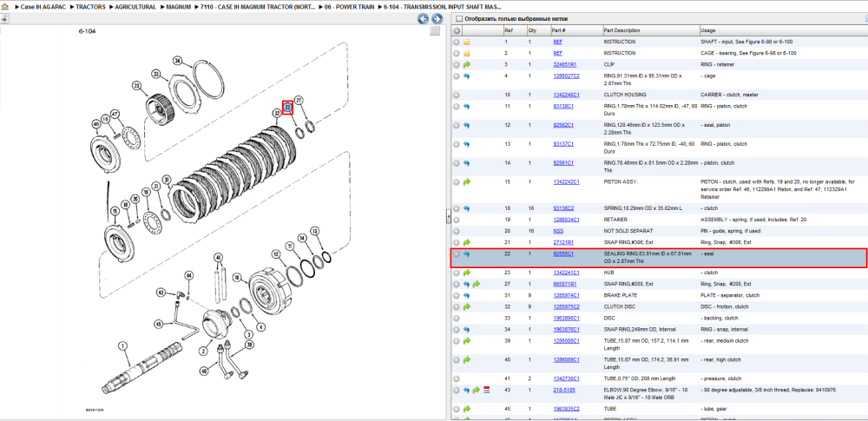Click green arrow icon for PISTON ASSY. row

click(x=467, y=181)
